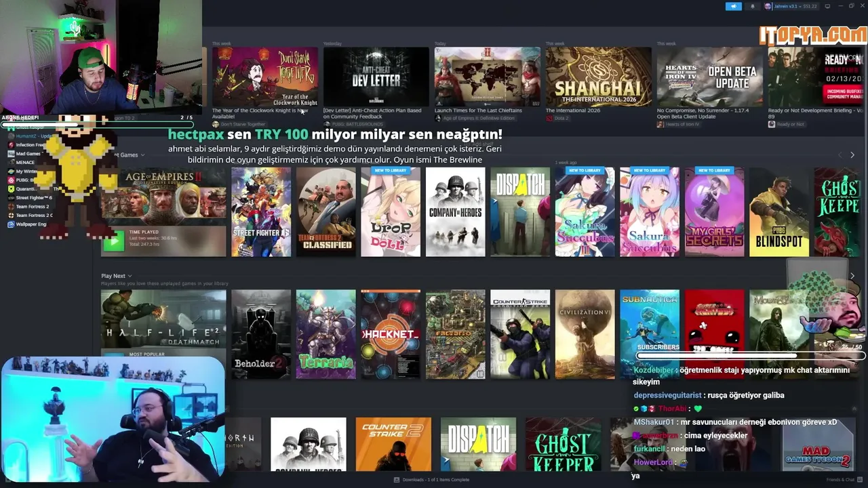Open Downloads 1 of 1 Items Complete

click(431, 480)
